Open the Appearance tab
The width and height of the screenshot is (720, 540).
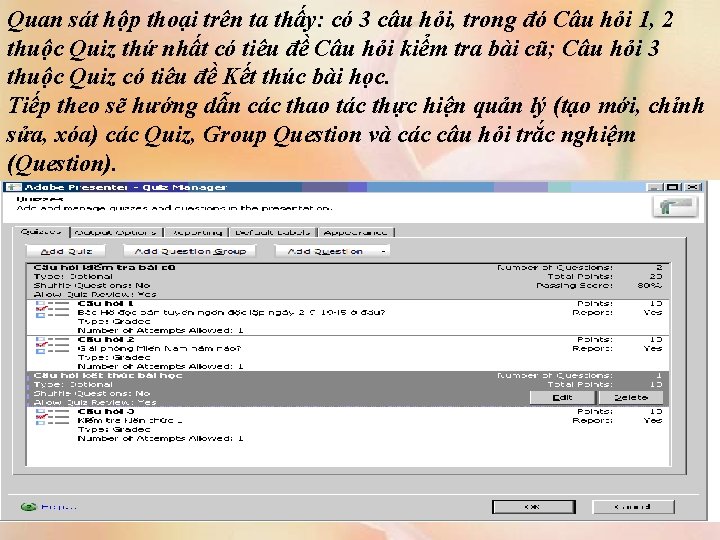click(356, 232)
